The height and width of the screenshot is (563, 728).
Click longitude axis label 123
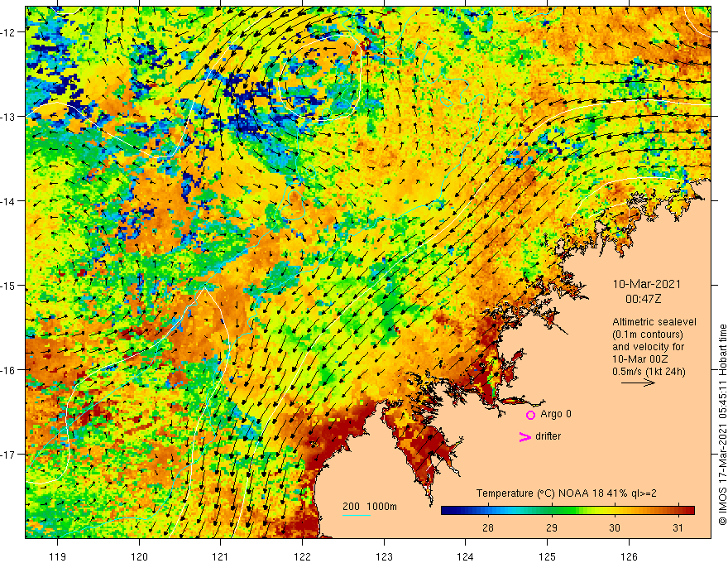(384, 556)
